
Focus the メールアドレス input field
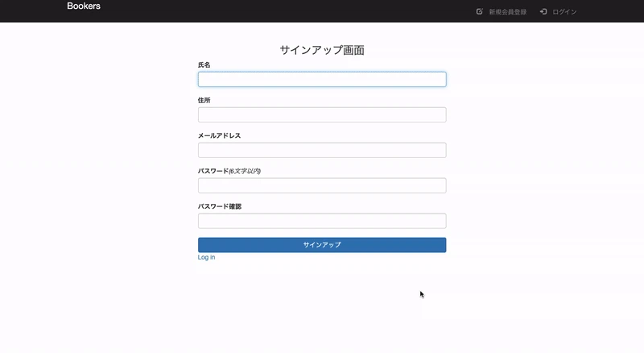click(322, 150)
